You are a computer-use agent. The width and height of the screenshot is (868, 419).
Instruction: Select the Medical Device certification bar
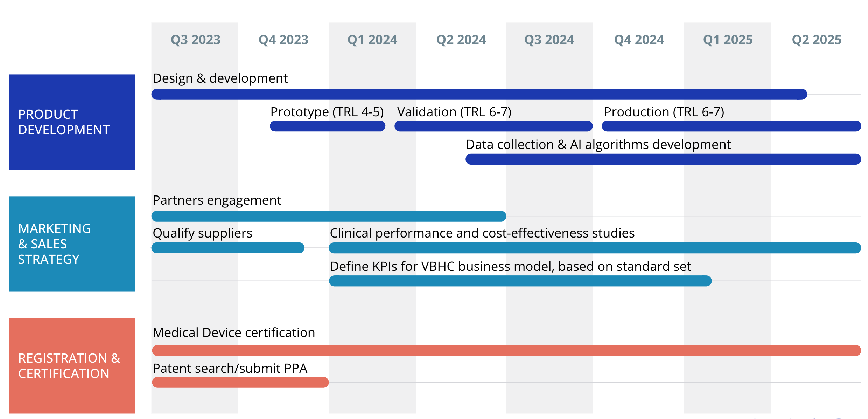click(x=506, y=350)
